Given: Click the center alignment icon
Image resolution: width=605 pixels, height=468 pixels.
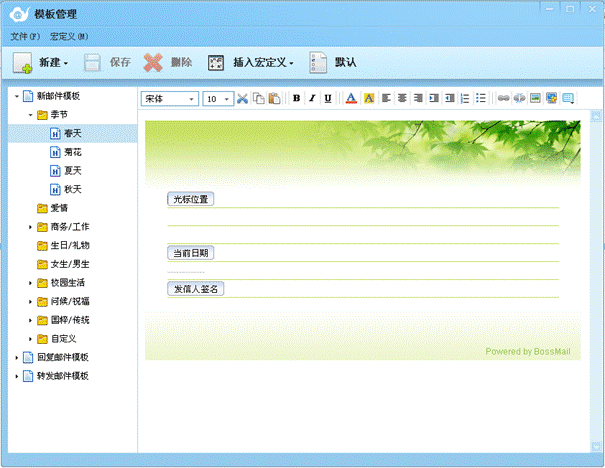Looking at the screenshot, I should point(402,98).
